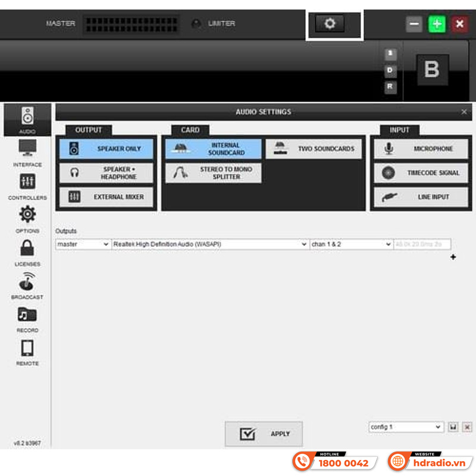Open the master output channel dropdown
Viewport: 476px width, 476px height.
click(x=82, y=244)
